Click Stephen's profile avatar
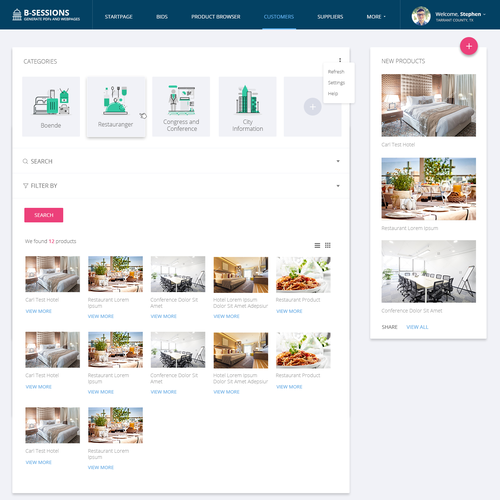Image resolution: width=500 pixels, height=500 pixels. pyautogui.click(x=421, y=16)
